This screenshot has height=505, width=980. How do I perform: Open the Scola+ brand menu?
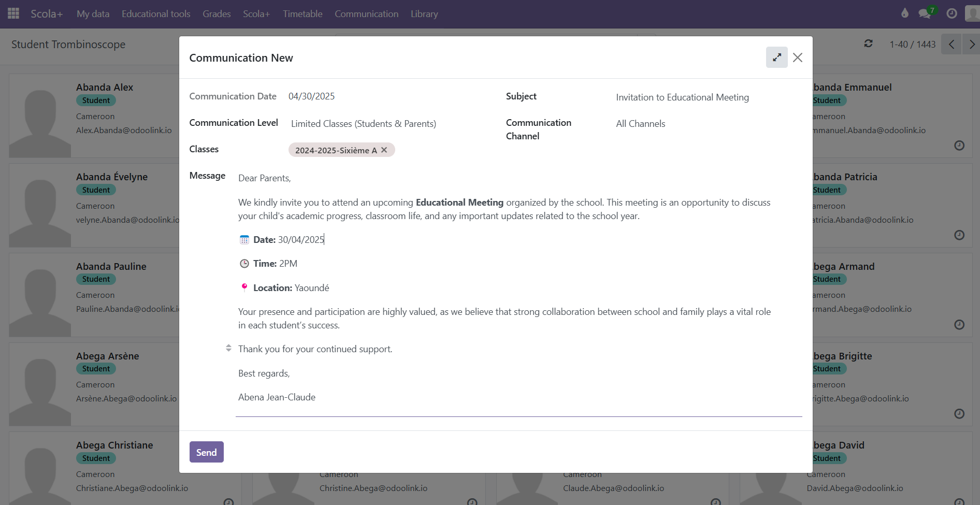pos(47,14)
